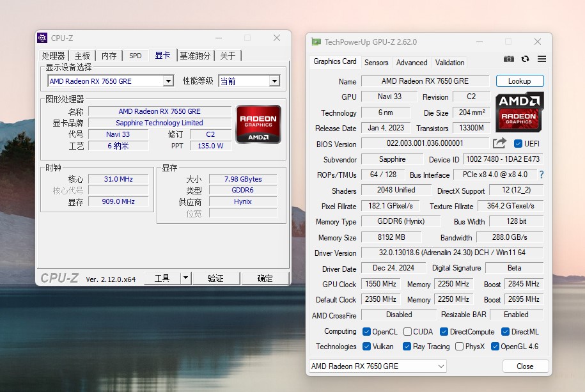Open the 性能等级 dropdown in CPU-Z
The image size is (585, 392).
coord(274,81)
